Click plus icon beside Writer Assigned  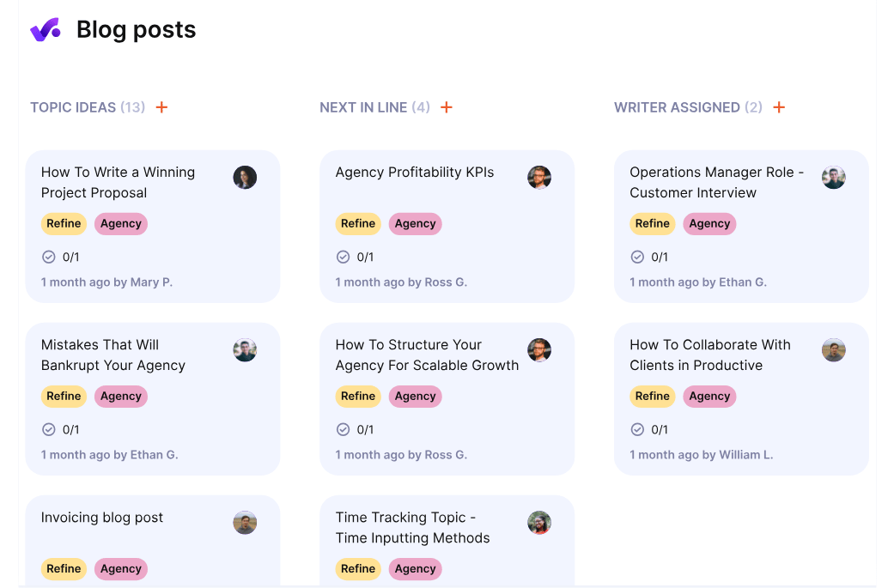pyautogui.click(x=779, y=107)
